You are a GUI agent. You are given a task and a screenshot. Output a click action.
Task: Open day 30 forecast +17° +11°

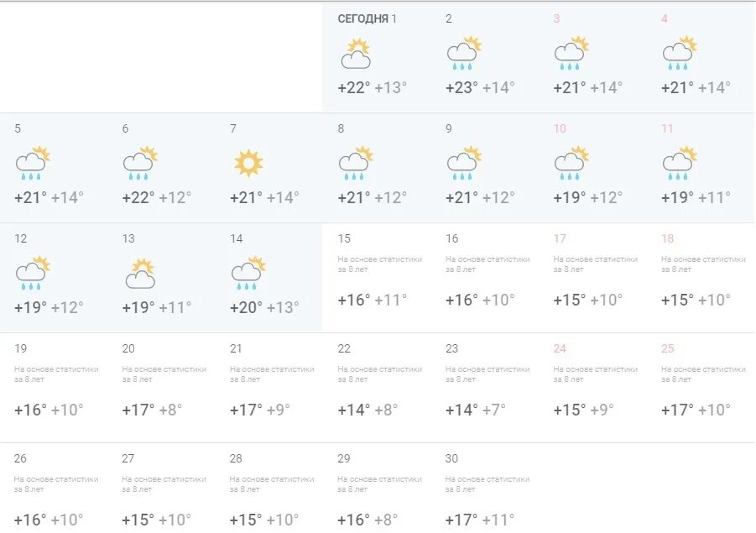484,488
